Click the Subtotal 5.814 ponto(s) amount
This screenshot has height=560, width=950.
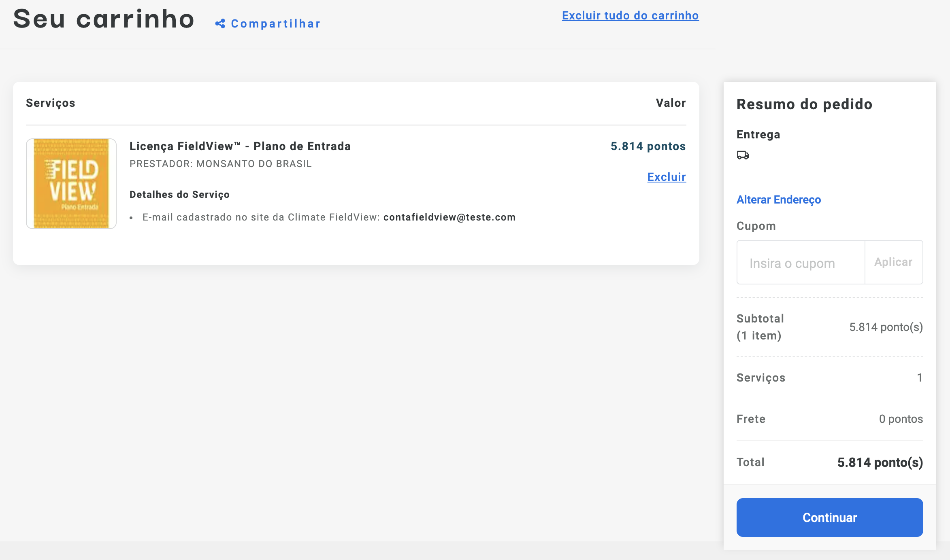click(x=886, y=327)
